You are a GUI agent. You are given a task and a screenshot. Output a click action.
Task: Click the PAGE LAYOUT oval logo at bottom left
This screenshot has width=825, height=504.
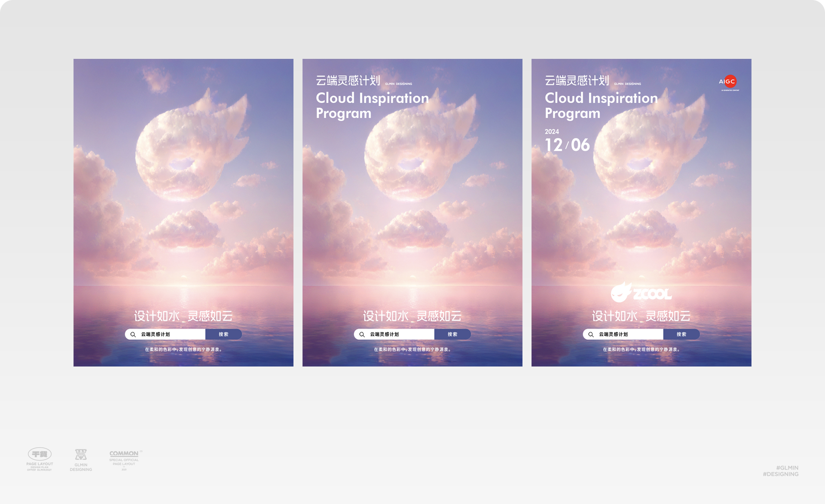40,455
